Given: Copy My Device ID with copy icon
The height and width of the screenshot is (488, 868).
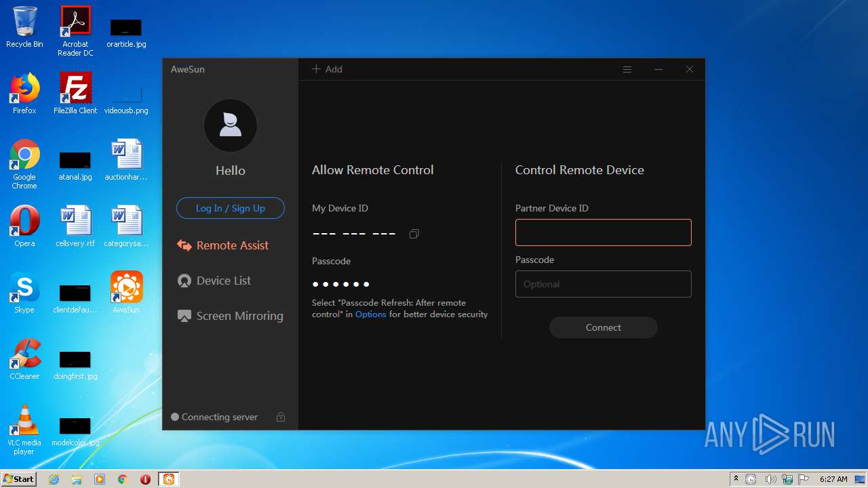Looking at the screenshot, I should pyautogui.click(x=414, y=234).
